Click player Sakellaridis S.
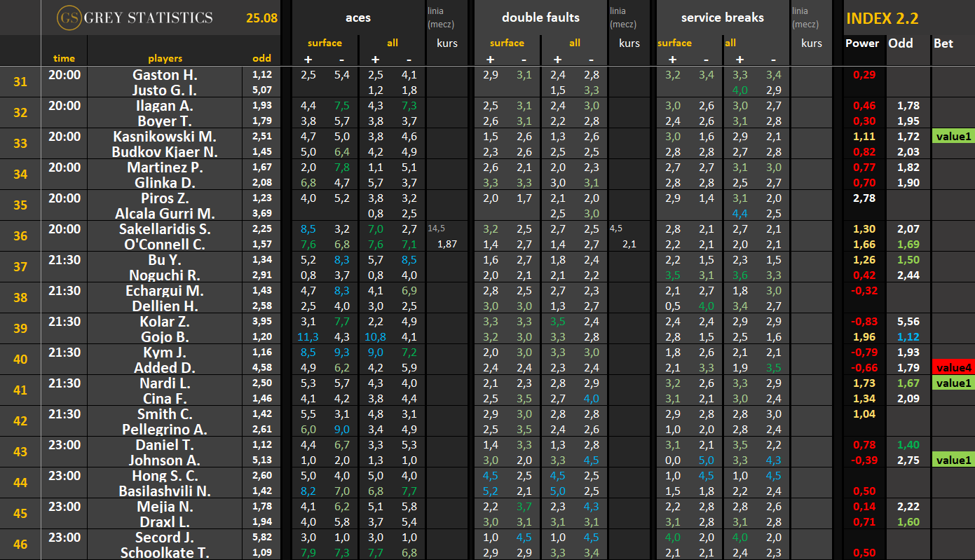The height and width of the screenshot is (560, 975). 165,228
